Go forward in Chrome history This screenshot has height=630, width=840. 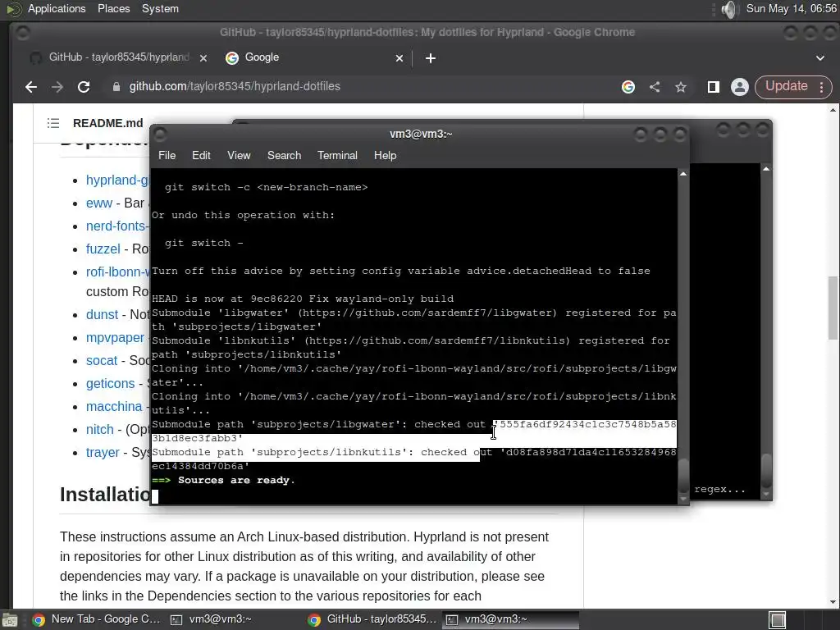click(57, 87)
